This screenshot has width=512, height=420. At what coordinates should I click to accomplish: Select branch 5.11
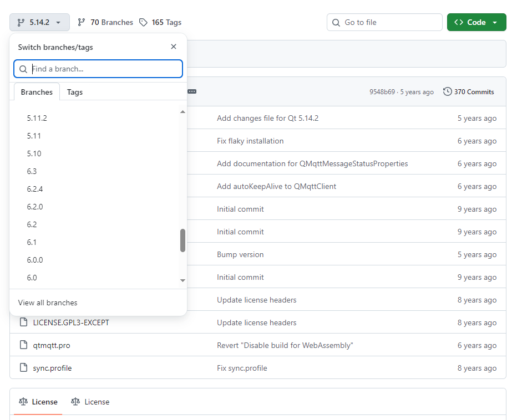[34, 136]
